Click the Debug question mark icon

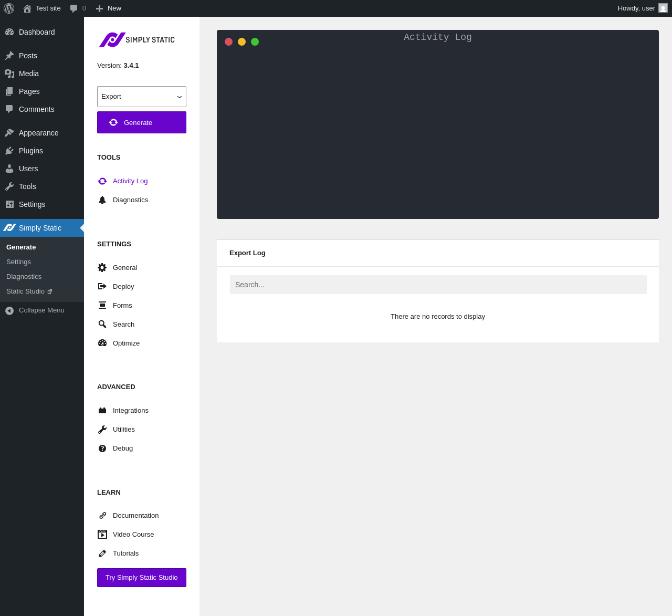coord(102,448)
